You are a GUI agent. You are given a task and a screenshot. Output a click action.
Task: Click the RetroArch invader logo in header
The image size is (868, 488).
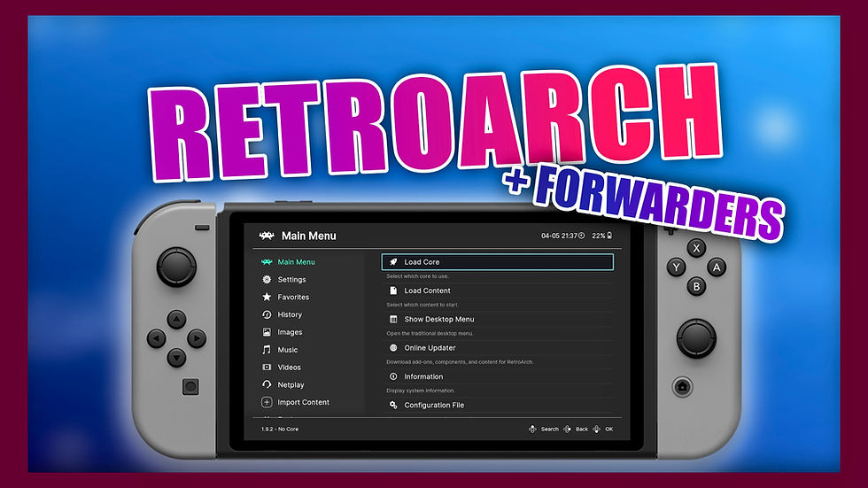(267, 236)
